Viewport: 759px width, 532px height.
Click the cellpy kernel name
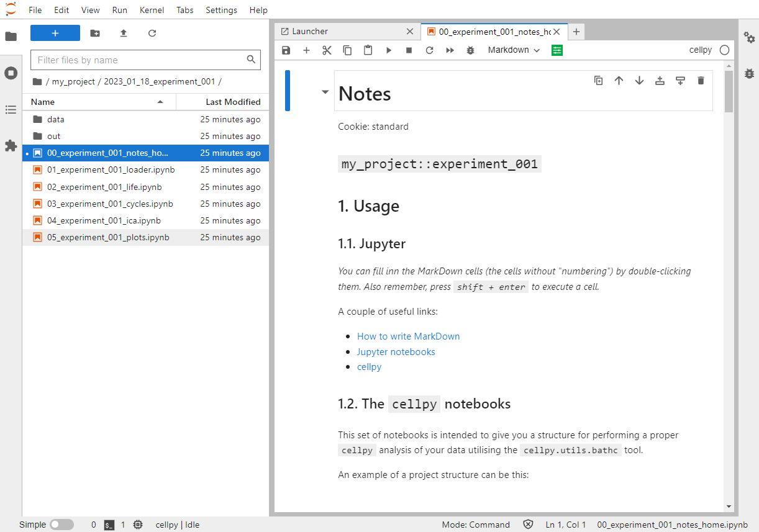pos(701,50)
